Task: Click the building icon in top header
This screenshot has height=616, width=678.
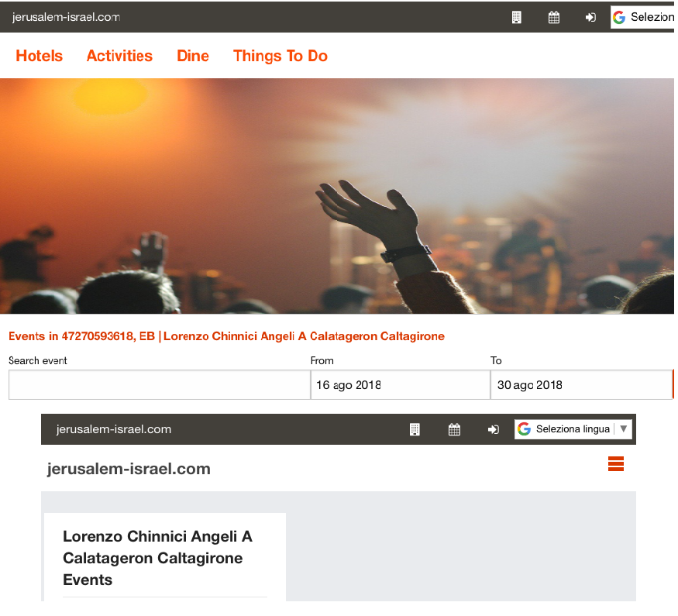Action: click(x=516, y=17)
